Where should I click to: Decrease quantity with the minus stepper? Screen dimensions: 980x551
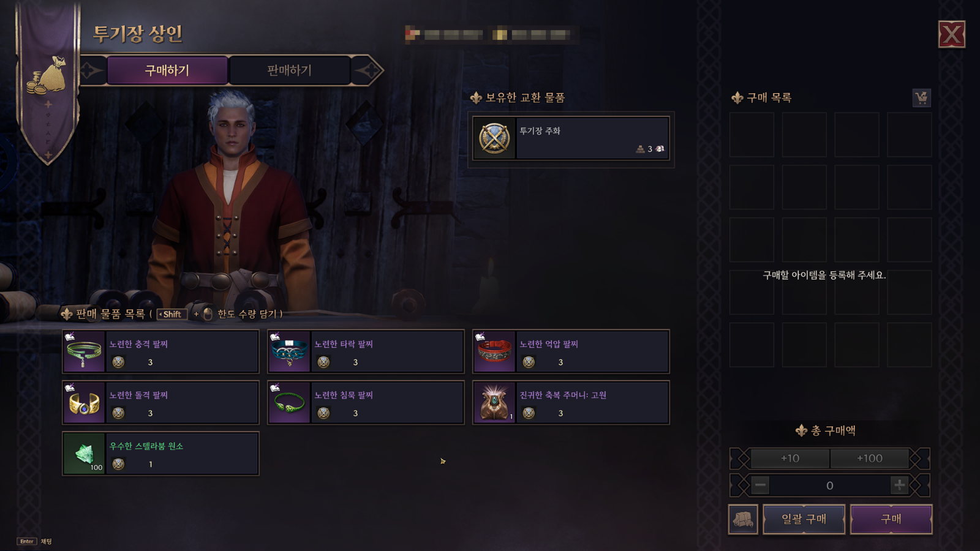click(x=760, y=485)
